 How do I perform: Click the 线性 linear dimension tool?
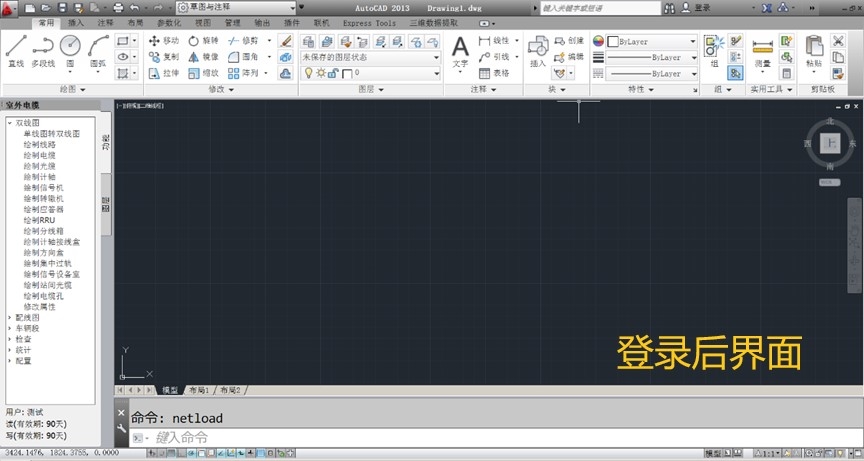pos(494,40)
